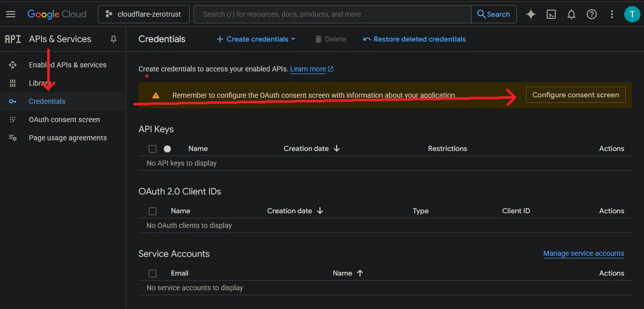Go to OAuth consent screen page
The width and height of the screenshot is (644, 309).
click(x=64, y=120)
